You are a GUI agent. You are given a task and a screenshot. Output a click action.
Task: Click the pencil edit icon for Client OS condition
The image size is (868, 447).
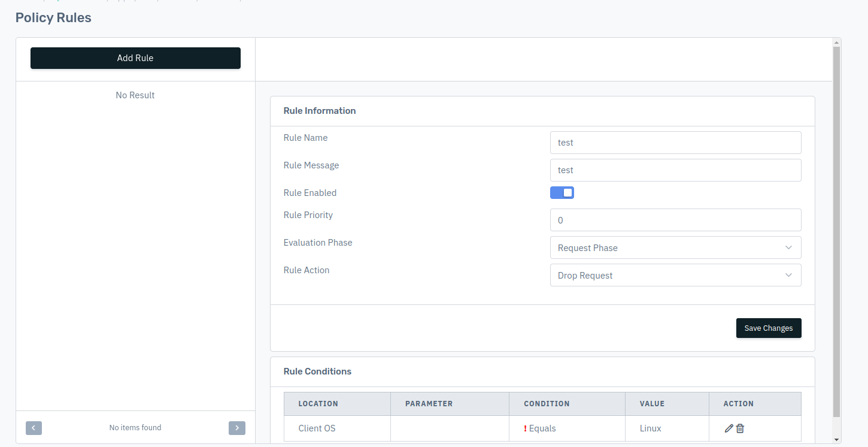(x=729, y=428)
